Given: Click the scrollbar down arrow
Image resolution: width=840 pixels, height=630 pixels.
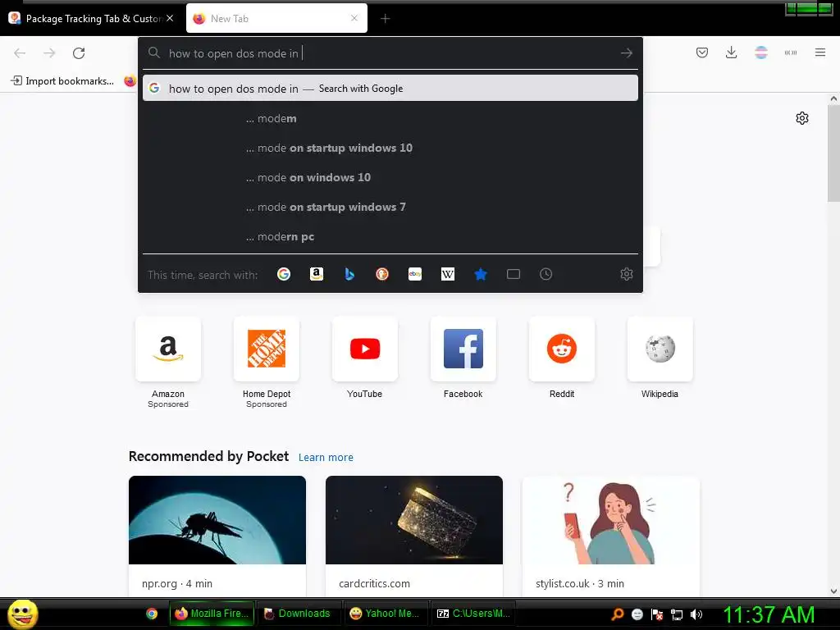Looking at the screenshot, I should click(833, 591).
